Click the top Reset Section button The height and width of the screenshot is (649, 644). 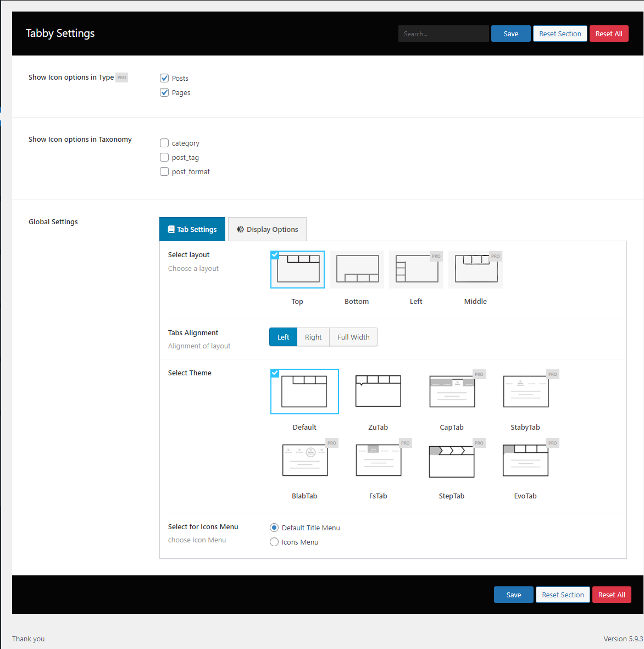pyautogui.click(x=560, y=34)
